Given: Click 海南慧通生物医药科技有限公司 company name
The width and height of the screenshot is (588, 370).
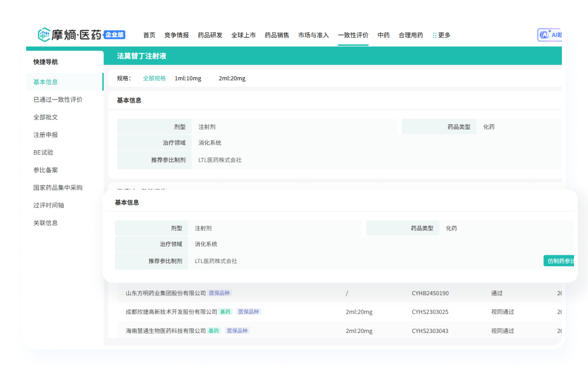Looking at the screenshot, I should pyautogui.click(x=166, y=331).
